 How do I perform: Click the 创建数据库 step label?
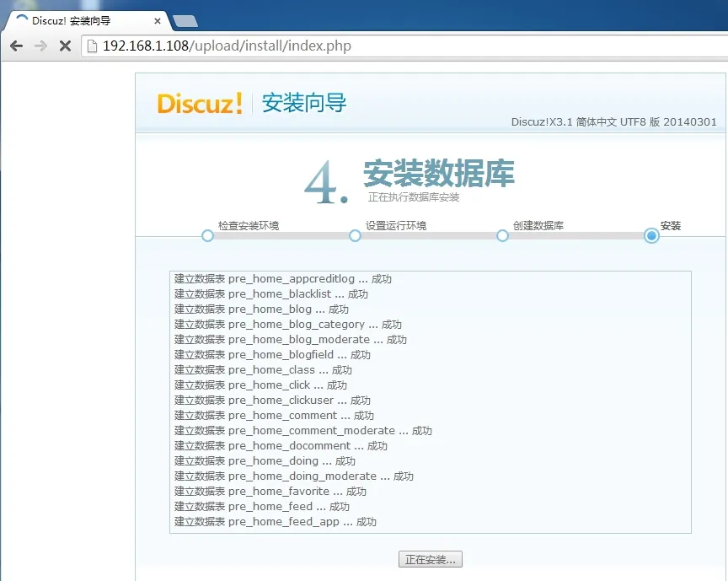coord(538,226)
